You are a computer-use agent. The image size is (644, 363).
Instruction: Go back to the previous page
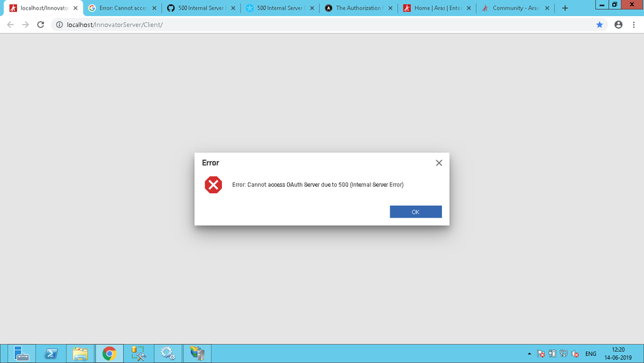(10, 25)
